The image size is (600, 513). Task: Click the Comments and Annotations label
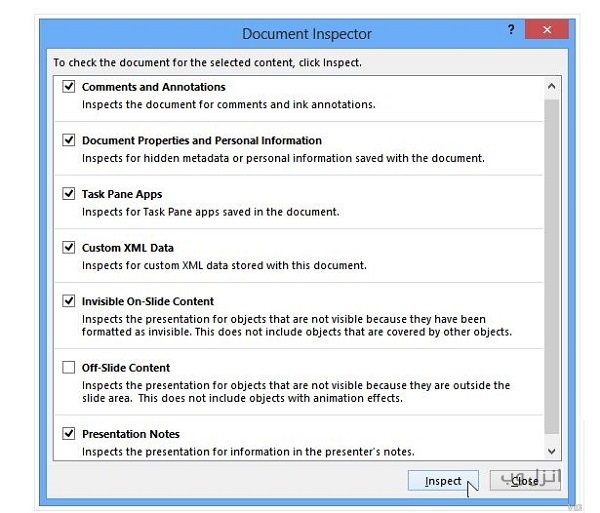point(153,87)
